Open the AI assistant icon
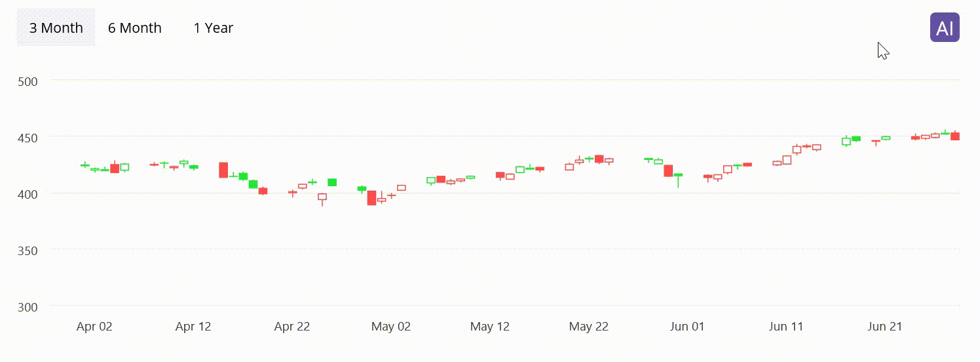The image size is (980, 362). coord(945,28)
